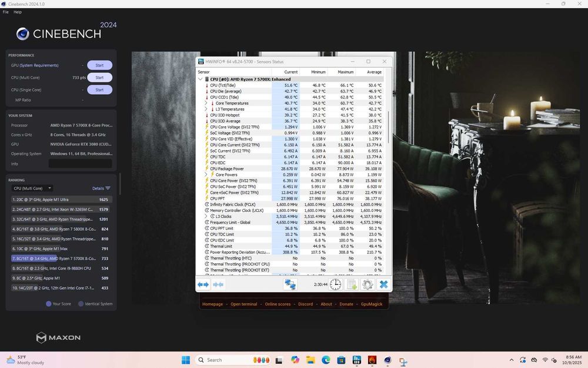Open the CPU (Multi Core) ranking dropdown

32,188
